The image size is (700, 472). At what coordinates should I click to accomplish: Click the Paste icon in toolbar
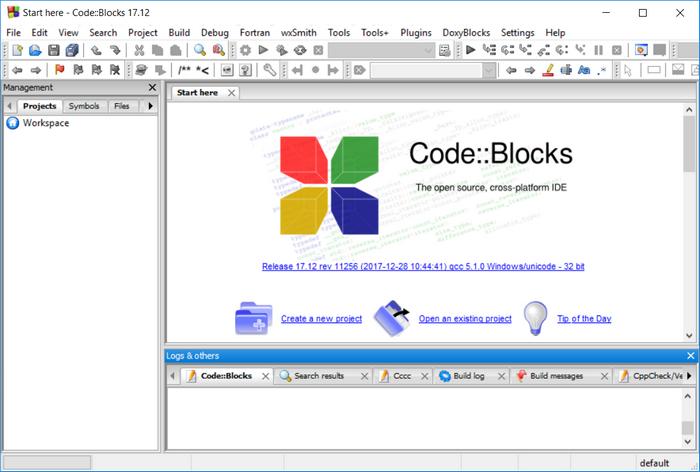(x=176, y=50)
